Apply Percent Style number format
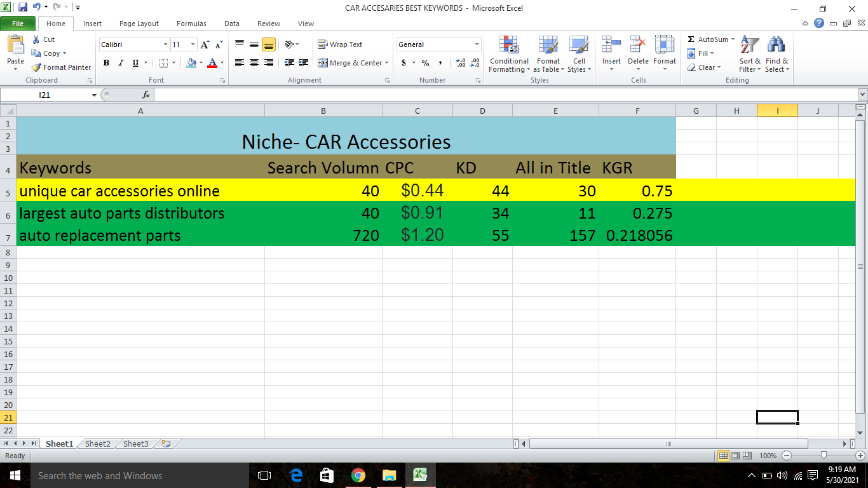 [424, 63]
